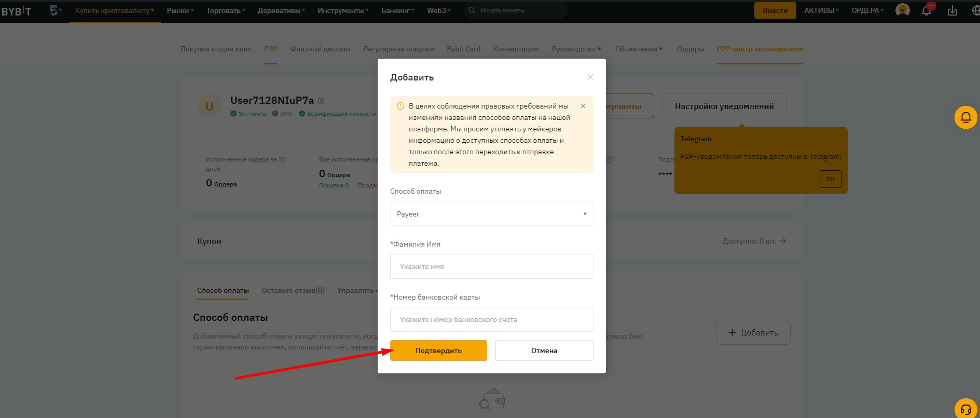Open the Регулярные покупки tab
Image resolution: width=980 pixels, height=418 pixels.
tap(399, 49)
